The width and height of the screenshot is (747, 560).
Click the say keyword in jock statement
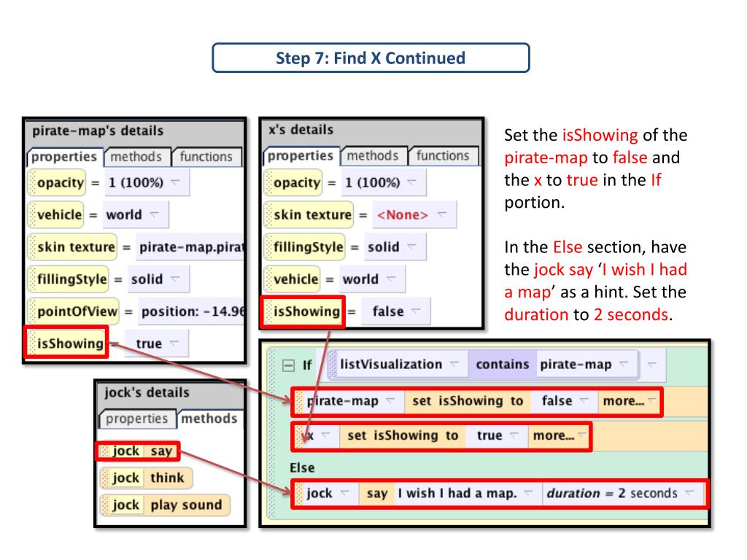[377, 494]
